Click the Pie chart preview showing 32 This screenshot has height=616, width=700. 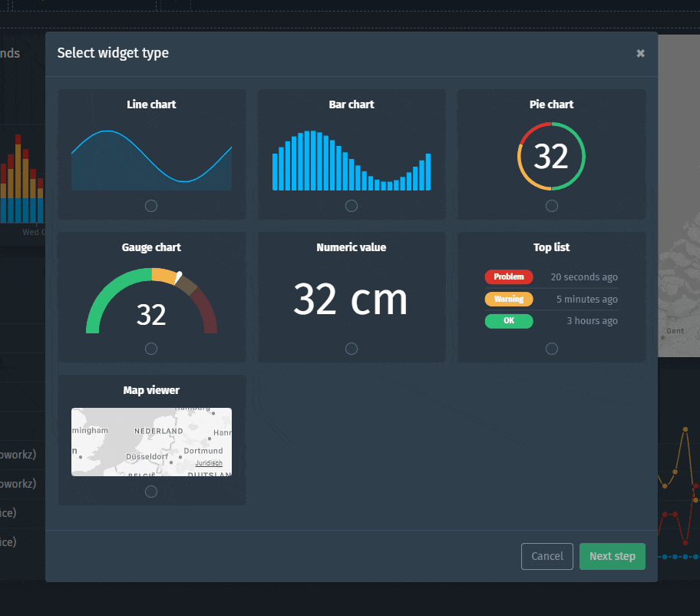(x=551, y=156)
